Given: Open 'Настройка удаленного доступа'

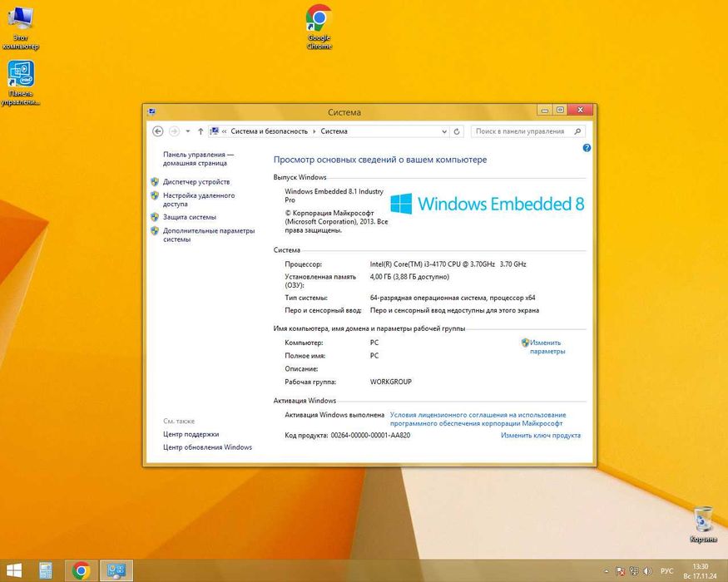Looking at the screenshot, I should (x=199, y=200).
